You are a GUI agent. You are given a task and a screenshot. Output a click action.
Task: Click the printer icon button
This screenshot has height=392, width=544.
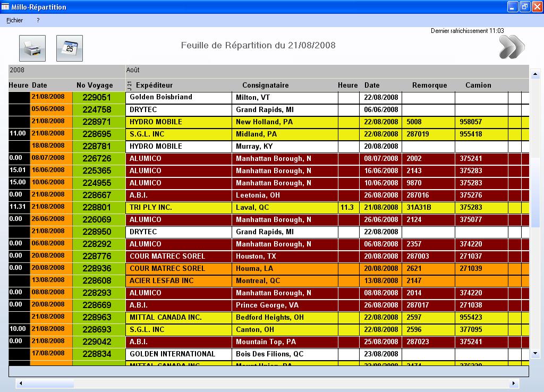click(32, 48)
